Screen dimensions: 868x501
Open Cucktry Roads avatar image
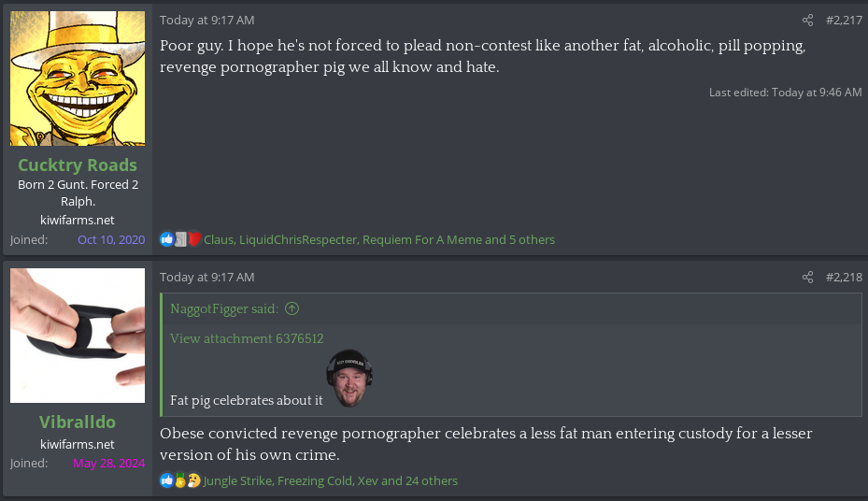pos(78,79)
